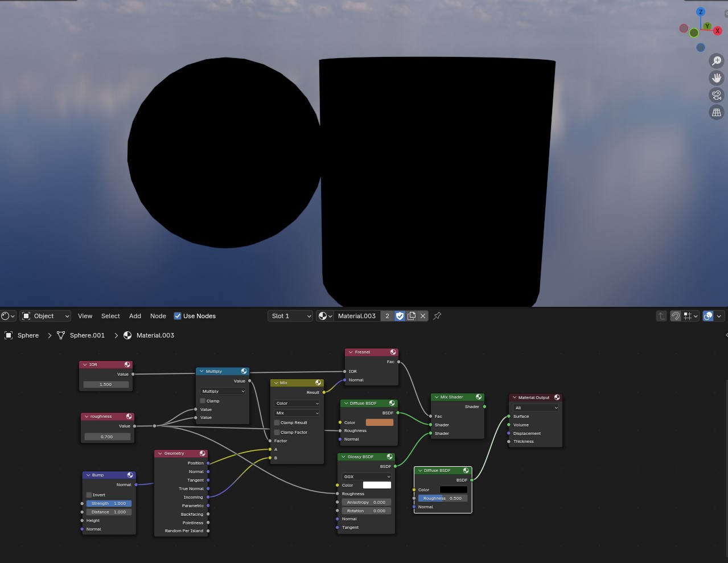The height and width of the screenshot is (563, 728).
Task: Toggle the Use Nodes checkbox
Action: click(178, 316)
